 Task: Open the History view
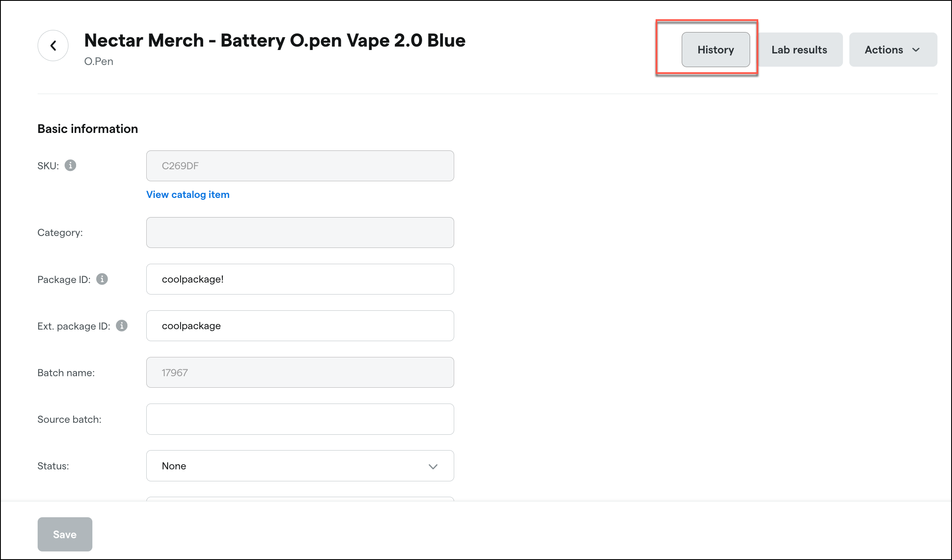pyautogui.click(x=715, y=50)
